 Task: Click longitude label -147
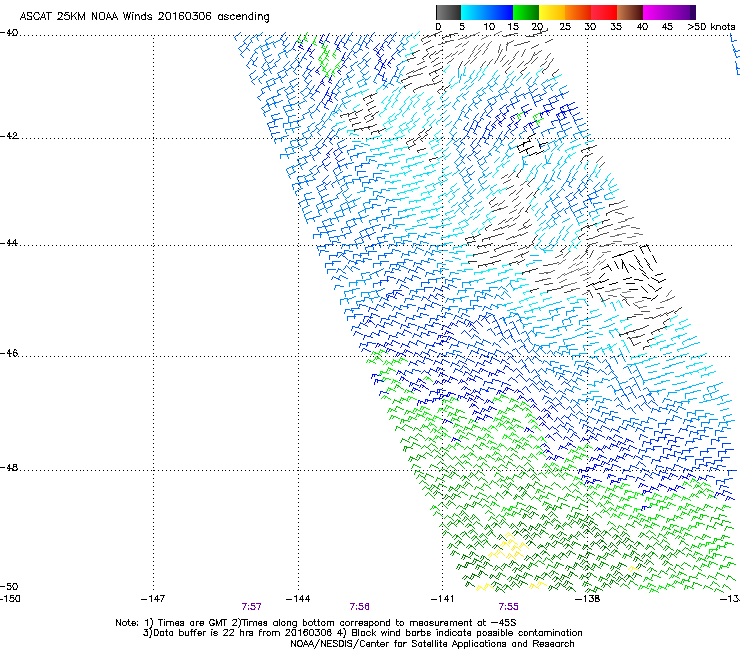(x=153, y=599)
